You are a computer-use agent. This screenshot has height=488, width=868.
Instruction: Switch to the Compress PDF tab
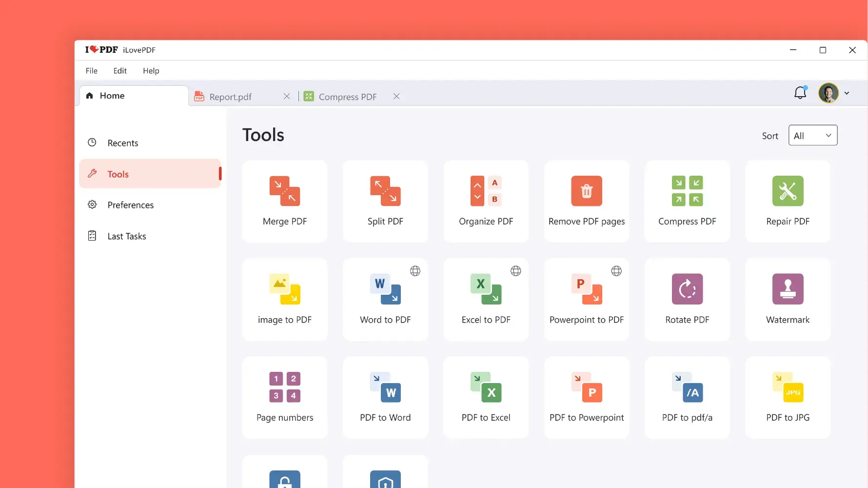click(347, 96)
